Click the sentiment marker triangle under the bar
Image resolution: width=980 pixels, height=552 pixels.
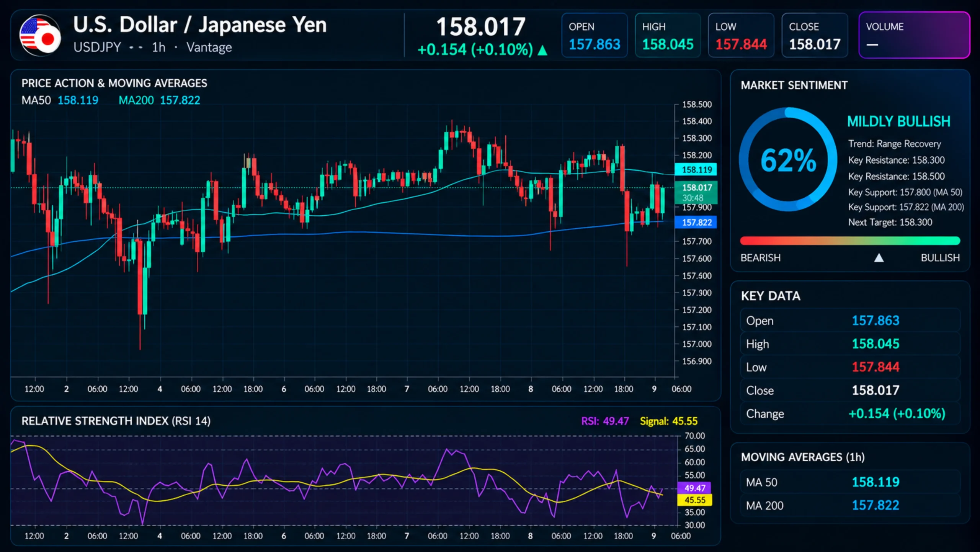[879, 258]
